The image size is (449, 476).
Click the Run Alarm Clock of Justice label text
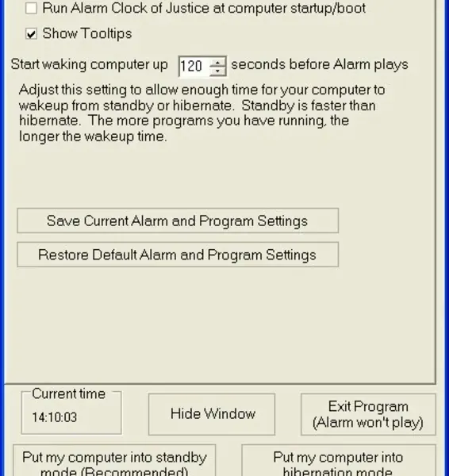coord(204,8)
